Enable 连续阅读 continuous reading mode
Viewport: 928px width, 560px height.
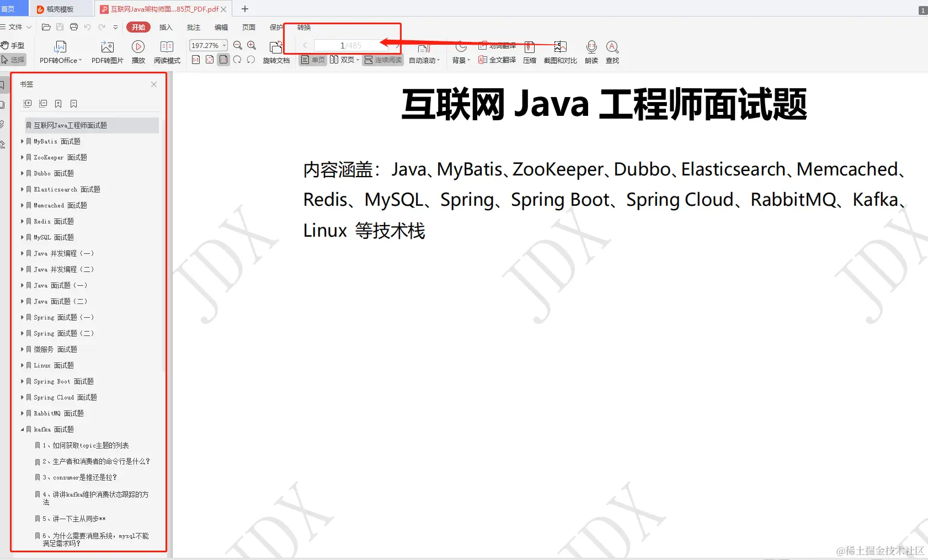coord(382,60)
